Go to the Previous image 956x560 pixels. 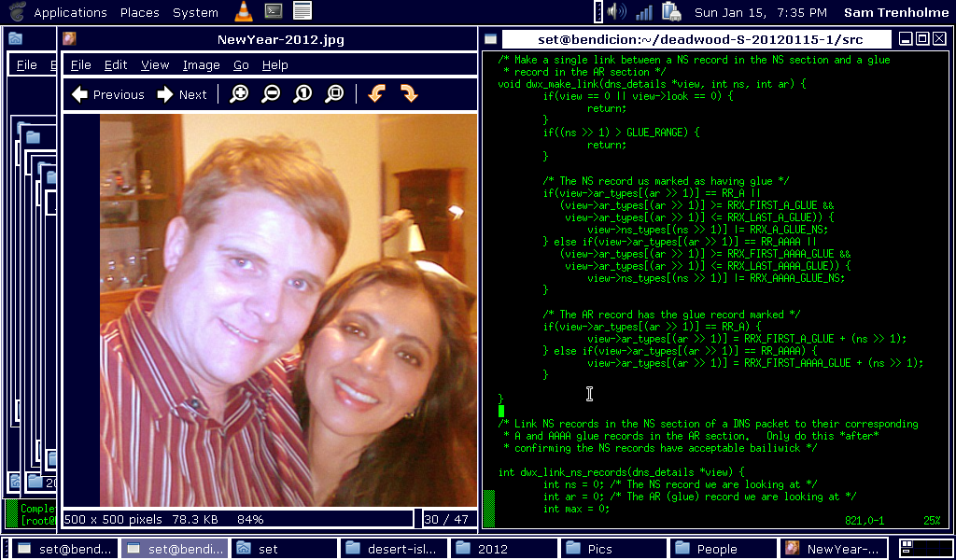(107, 94)
